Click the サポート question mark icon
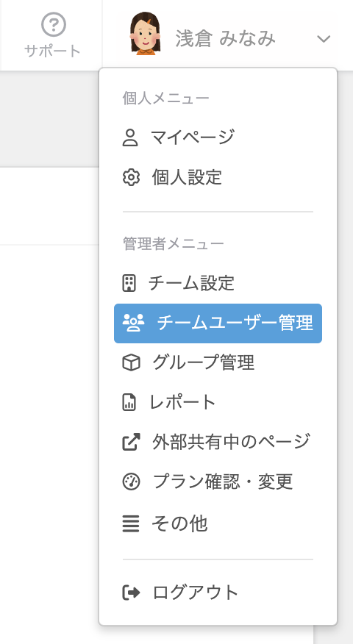Viewport: 353px width, 644px height. tap(54, 25)
